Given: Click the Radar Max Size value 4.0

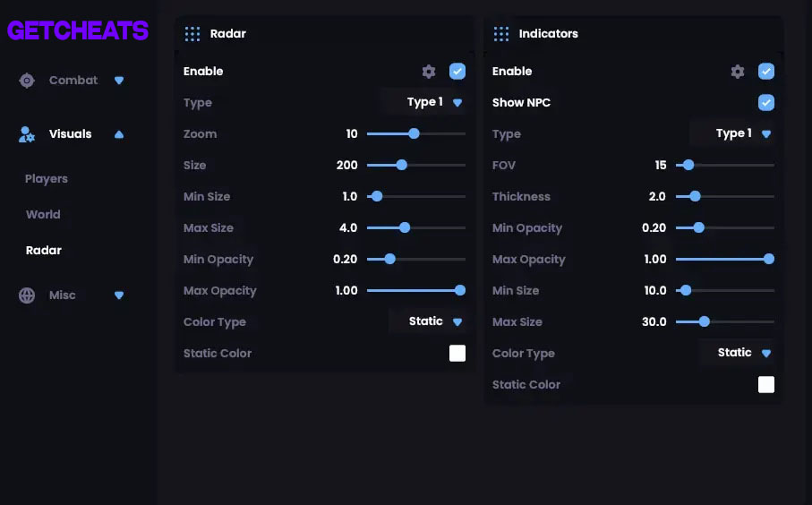Looking at the screenshot, I should coord(348,228).
